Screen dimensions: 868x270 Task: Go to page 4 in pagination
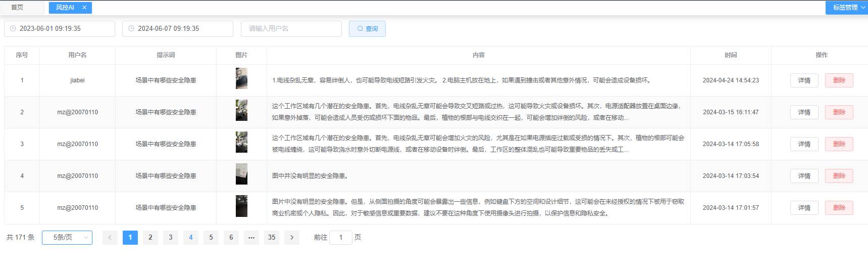191,238
